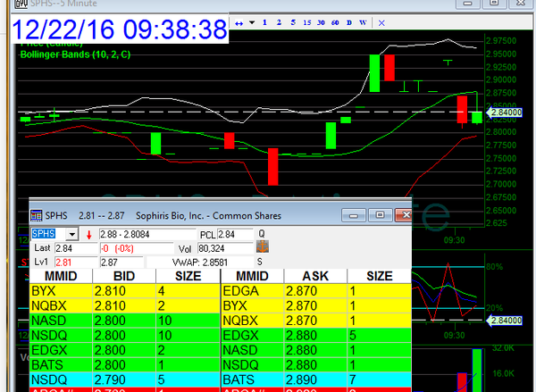Choose the 30 minute chart interval
The image size is (536, 392).
click(321, 21)
